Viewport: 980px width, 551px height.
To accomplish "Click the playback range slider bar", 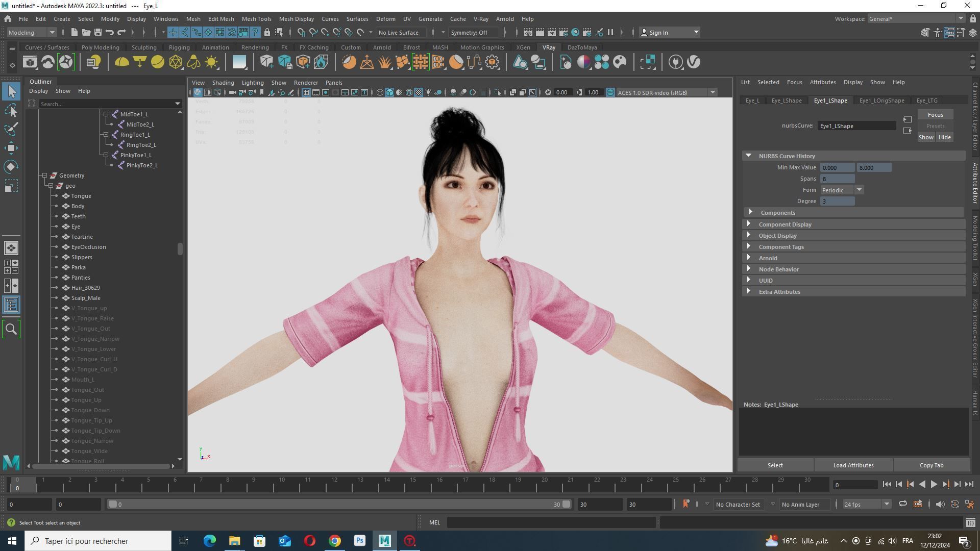I will click(339, 504).
